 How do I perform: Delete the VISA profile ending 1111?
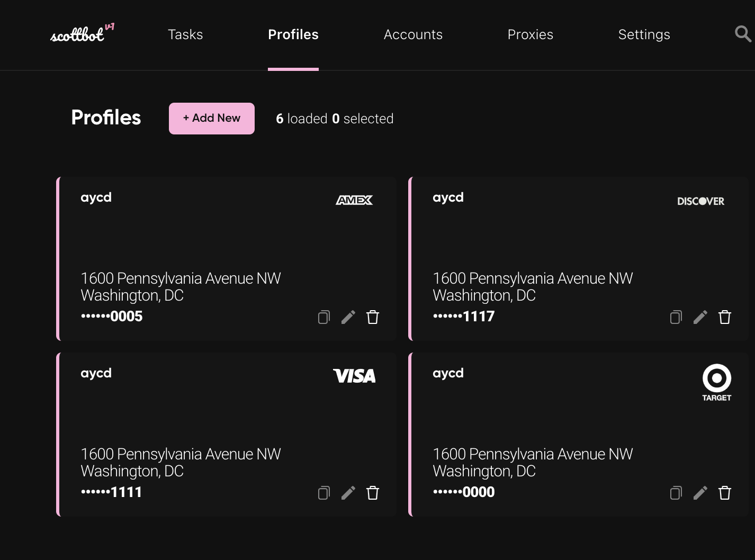[373, 492]
